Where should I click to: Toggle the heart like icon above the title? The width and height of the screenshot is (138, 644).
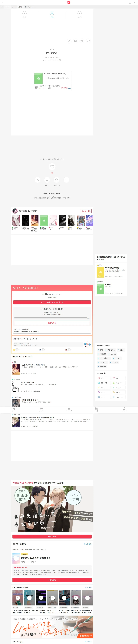88,41
